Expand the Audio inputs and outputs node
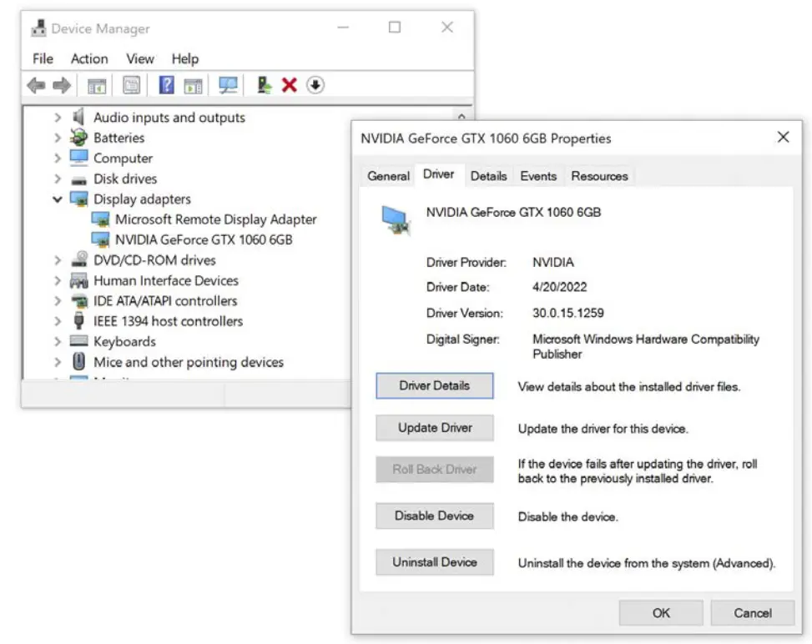The width and height of the screenshot is (812, 644). tap(58, 118)
